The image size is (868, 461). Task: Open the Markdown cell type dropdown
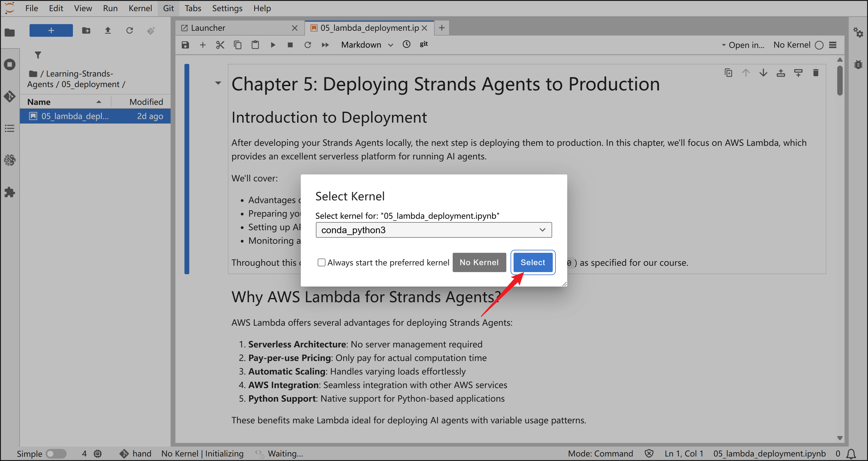click(x=367, y=45)
